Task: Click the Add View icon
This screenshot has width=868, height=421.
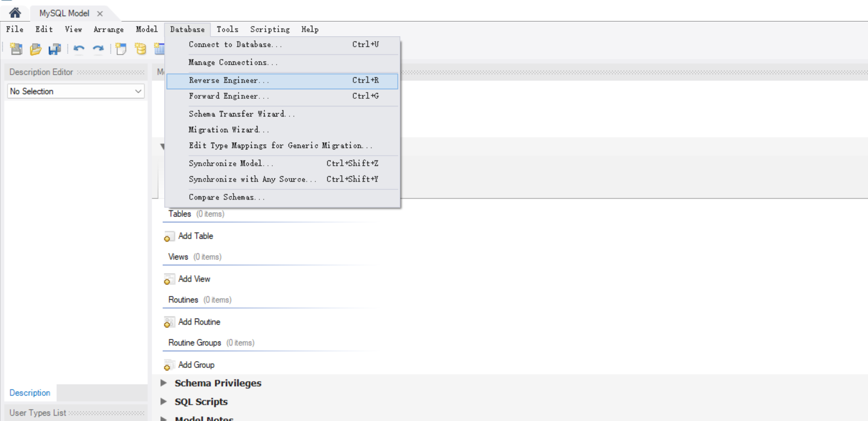Action: click(169, 280)
